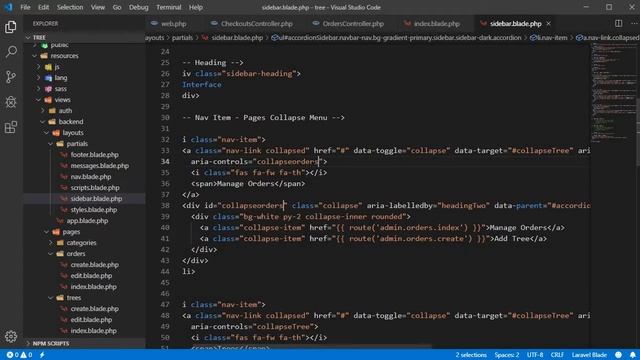Viewport: 640px width, 360px height.
Task: Change indentation via Spaces: 2
Action: tap(507, 355)
